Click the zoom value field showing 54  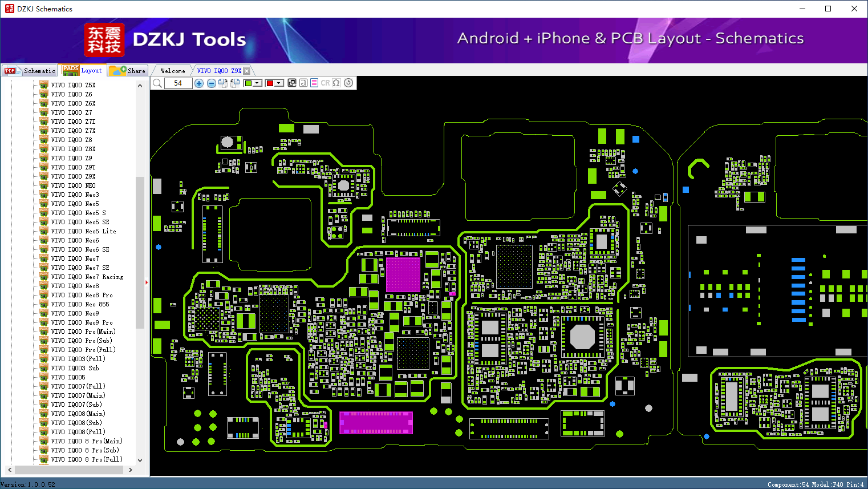[178, 83]
